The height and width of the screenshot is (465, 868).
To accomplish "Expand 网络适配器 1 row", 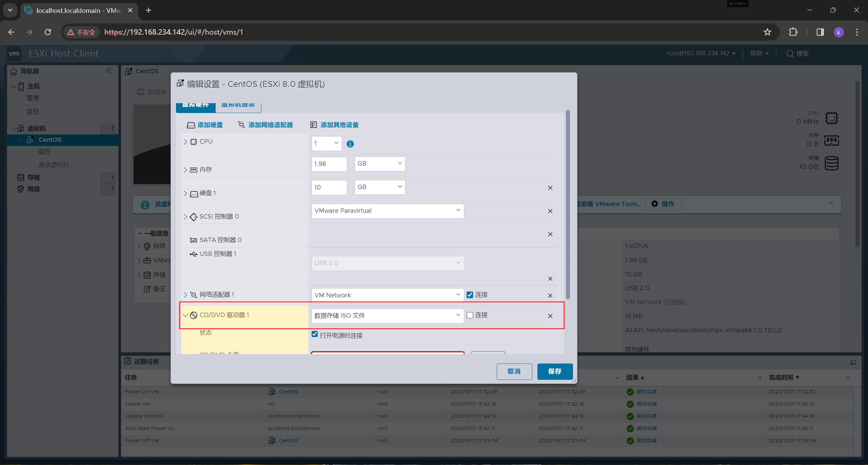I will 185,295.
